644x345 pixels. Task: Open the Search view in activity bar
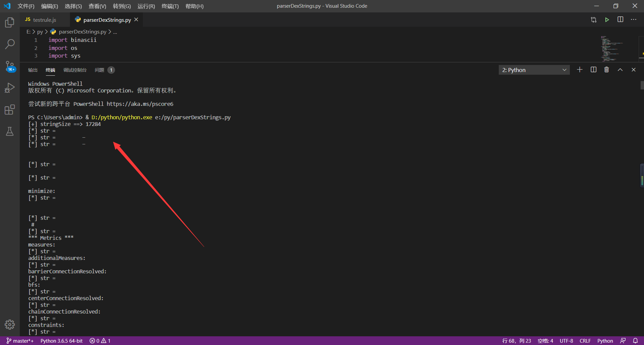(10, 44)
